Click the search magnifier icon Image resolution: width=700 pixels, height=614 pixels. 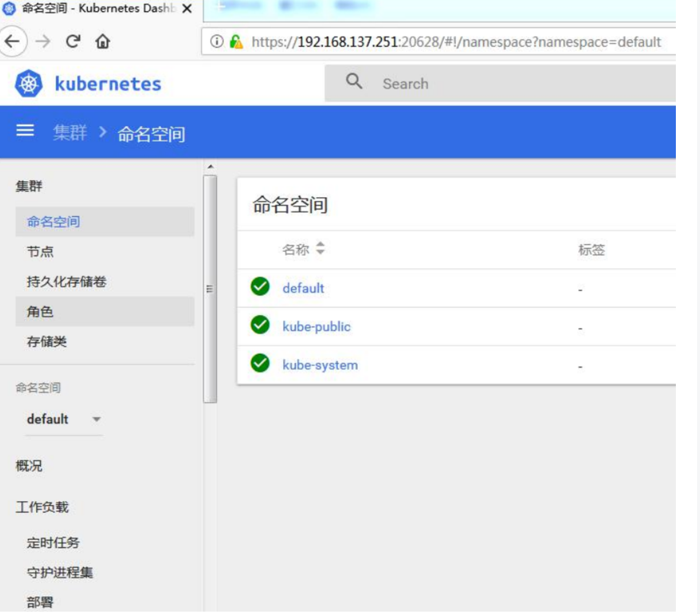tap(354, 81)
